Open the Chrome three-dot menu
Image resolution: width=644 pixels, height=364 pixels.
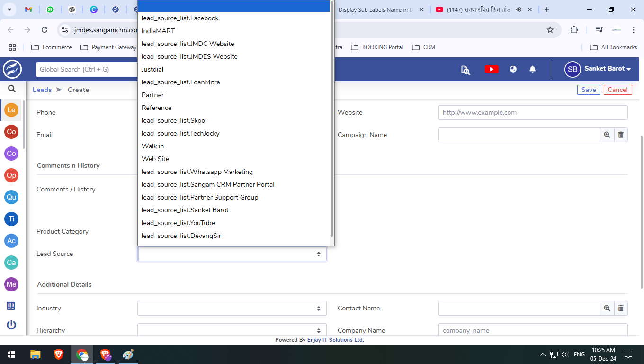pyautogui.click(x=634, y=30)
